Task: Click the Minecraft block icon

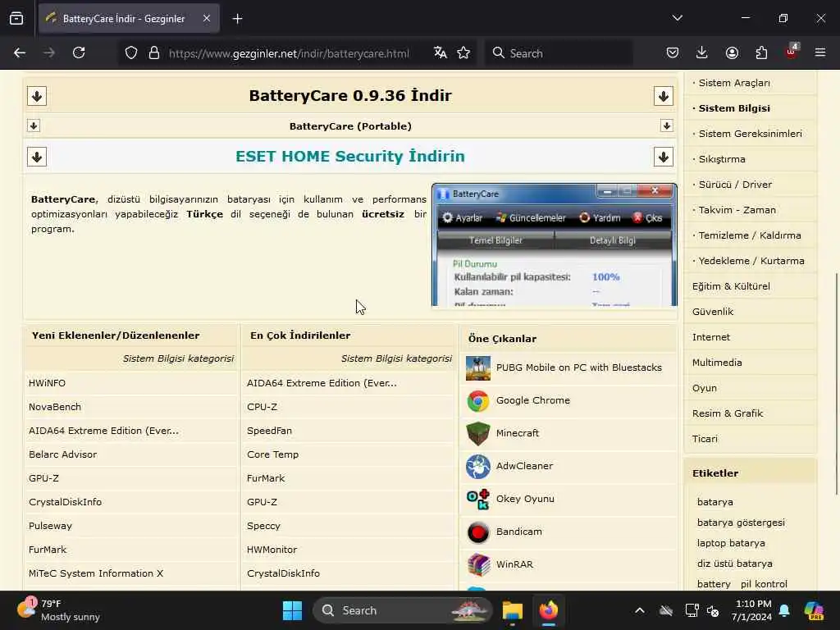Action: point(478,433)
